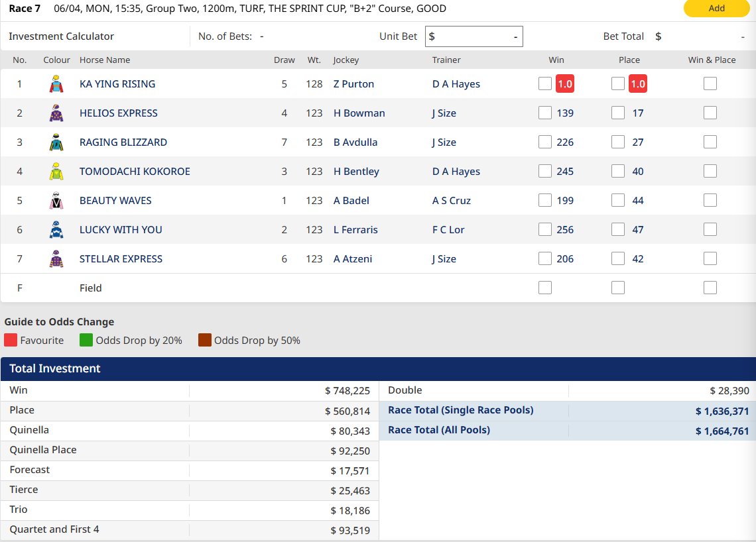Check Place box for BEAUTY WAVES
Viewport: 756px width, 542px height.
tap(618, 200)
